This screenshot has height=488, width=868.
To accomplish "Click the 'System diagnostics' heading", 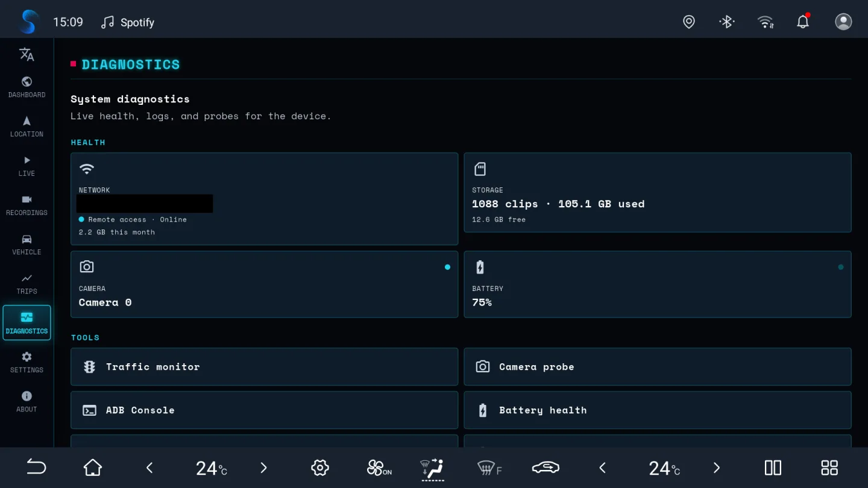I will click(x=130, y=99).
